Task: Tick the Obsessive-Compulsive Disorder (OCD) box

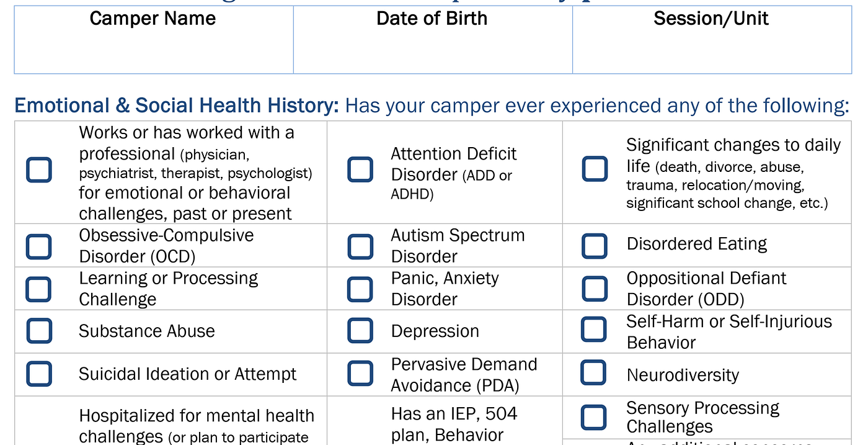Action: click(38, 246)
